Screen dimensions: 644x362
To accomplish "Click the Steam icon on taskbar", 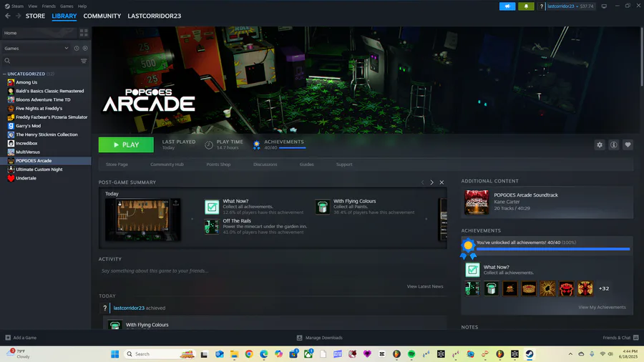I will point(530,354).
